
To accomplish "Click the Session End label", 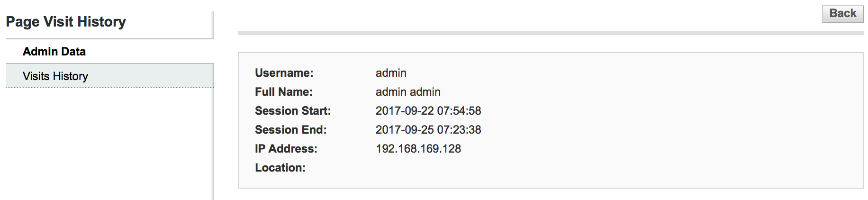I will pyautogui.click(x=290, y=130).
